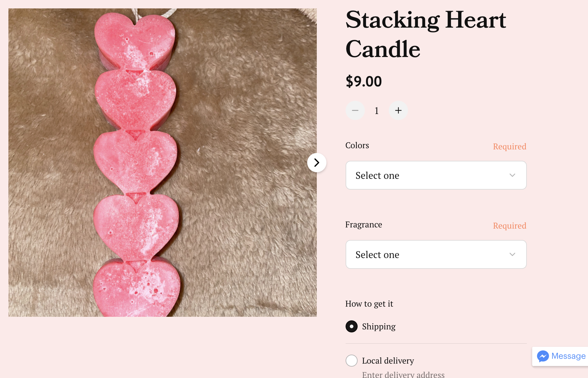Select the Shipping radio button
This screenshot has width=588, height=378.
(x=352, y=326)
